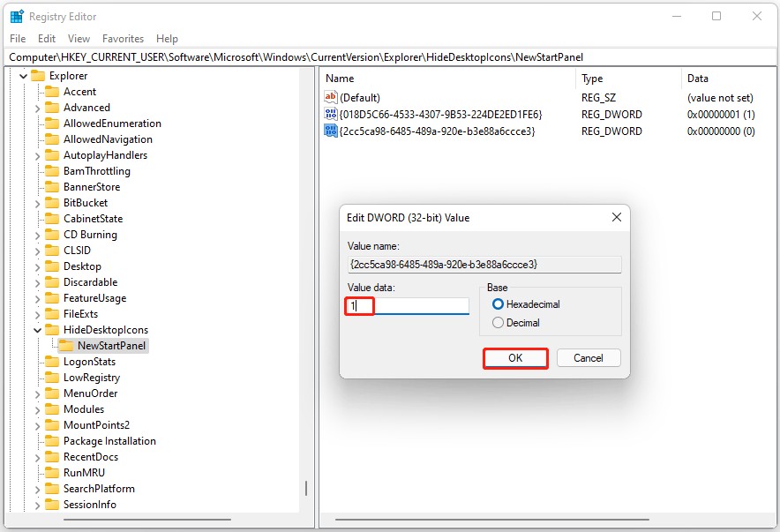This screenshot has width=780, height=532.
Task: Click the BitBucket folder icon
Action: [x=52, y=203]
